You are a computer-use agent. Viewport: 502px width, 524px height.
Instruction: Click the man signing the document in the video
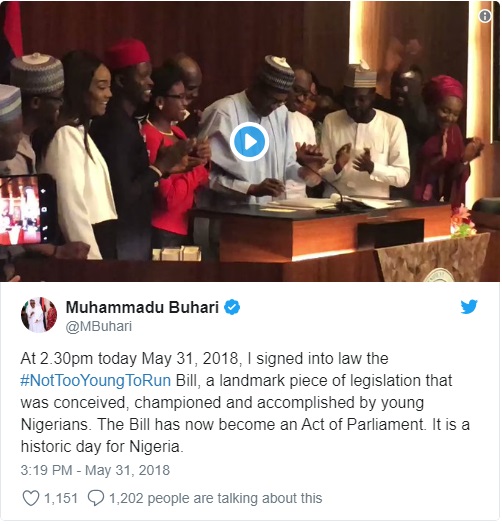(x=257, y=140)
